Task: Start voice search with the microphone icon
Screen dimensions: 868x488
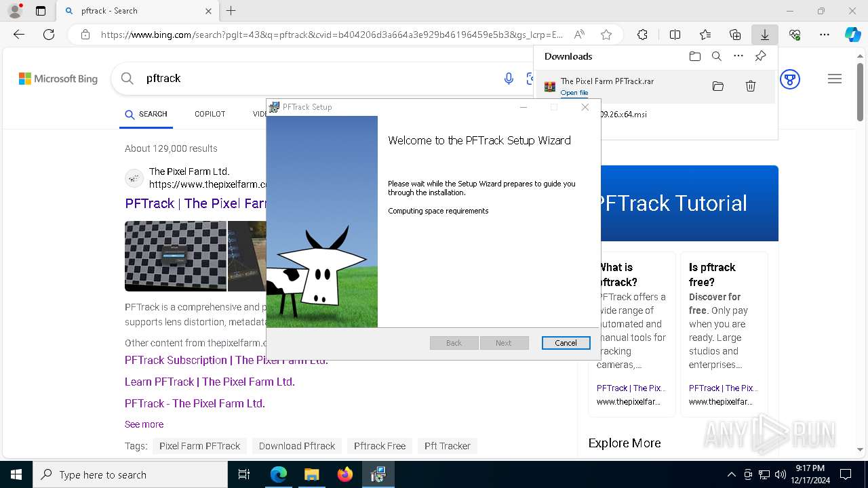Action: pyautogui.click(x=509, y=79)
